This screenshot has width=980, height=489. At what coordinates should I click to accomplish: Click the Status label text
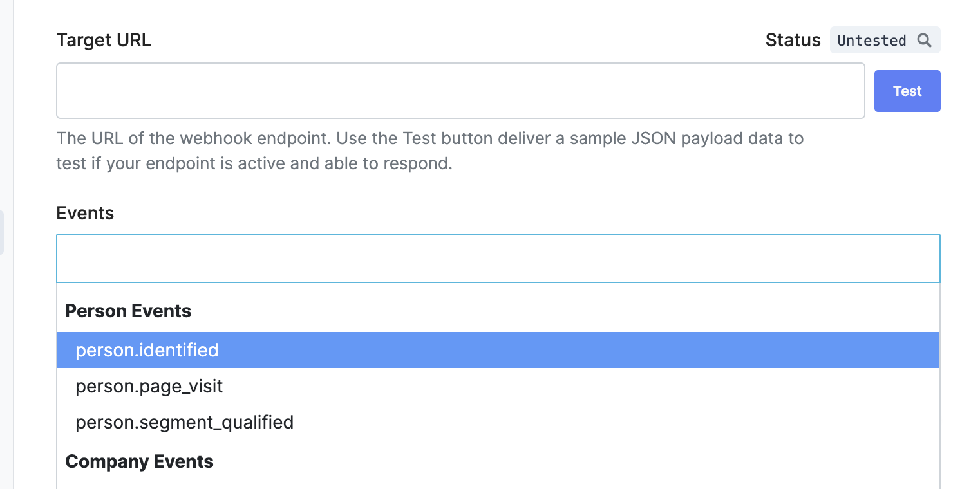click(x=793, y=41)
